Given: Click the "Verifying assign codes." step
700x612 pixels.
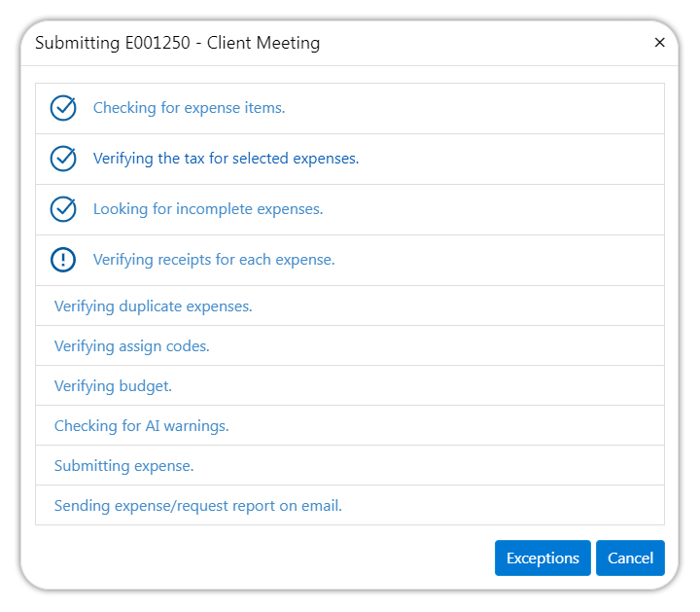Looking at the screenshot, I should [x=131, y=346].
